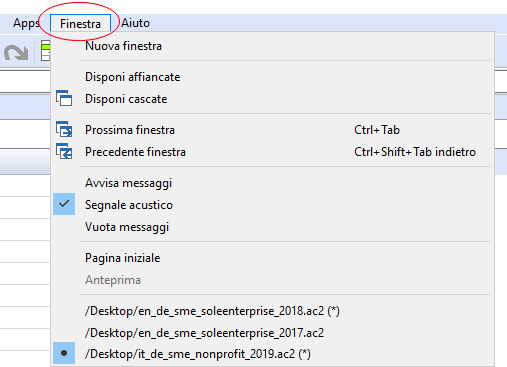The height and width of the screenshot is (367, 507).
Task: Click the green table toolbar icon
Action: click(x=45, y=51)
